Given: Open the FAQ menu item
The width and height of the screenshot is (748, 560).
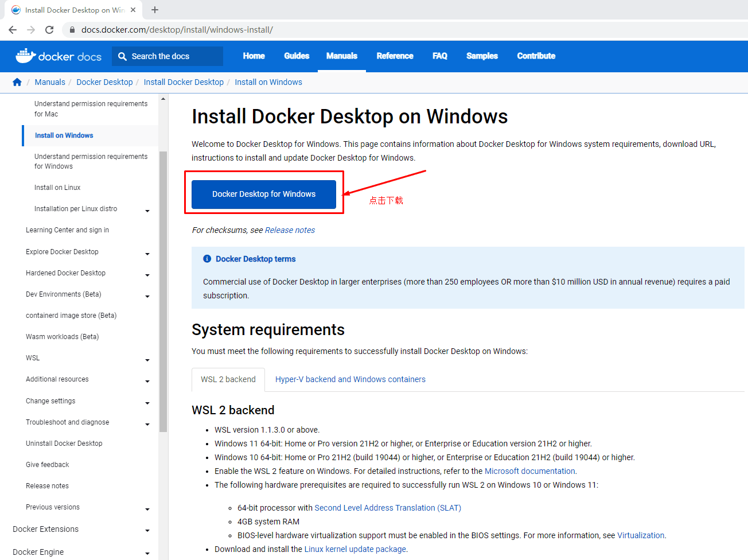Looking at the screenshot, I should 440,56.
